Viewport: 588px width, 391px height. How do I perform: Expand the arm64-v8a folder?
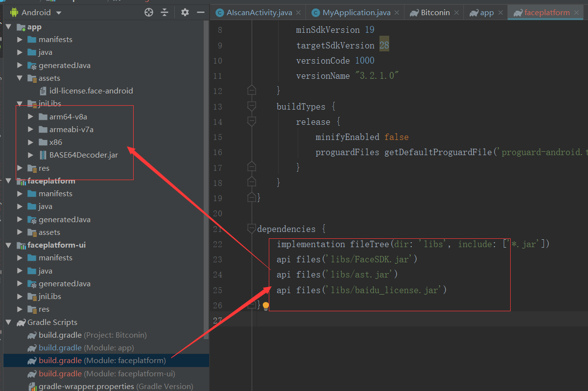[x=30, y=116]
